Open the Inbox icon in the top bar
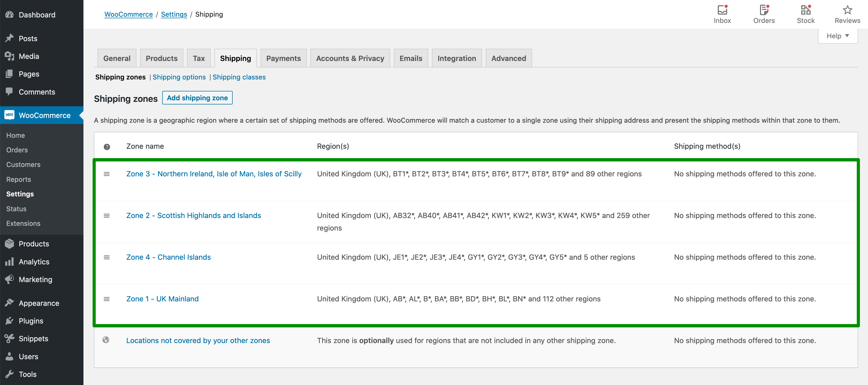 point(722,10)
